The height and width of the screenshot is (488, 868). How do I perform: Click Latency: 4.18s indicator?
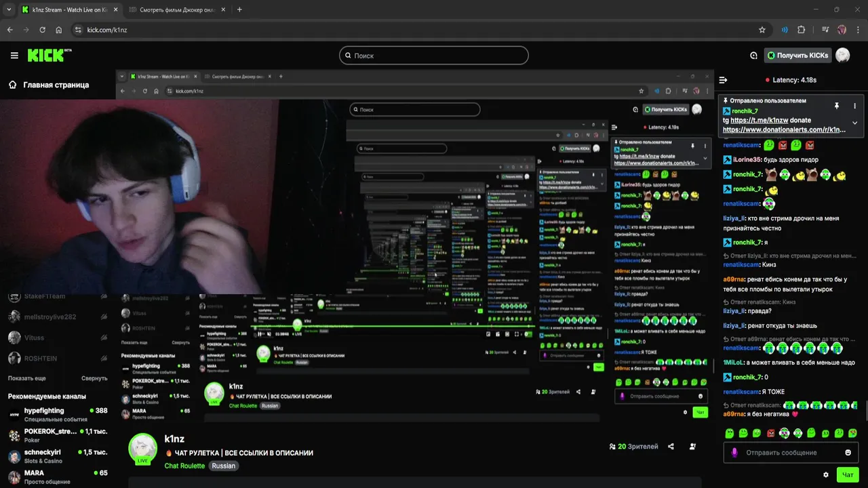[791, 80]
